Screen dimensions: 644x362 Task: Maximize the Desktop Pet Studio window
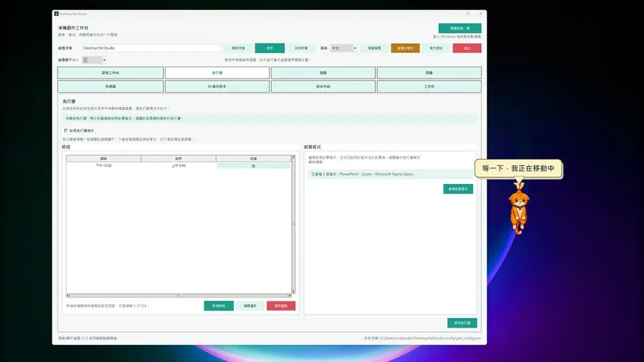click(468, 13)
